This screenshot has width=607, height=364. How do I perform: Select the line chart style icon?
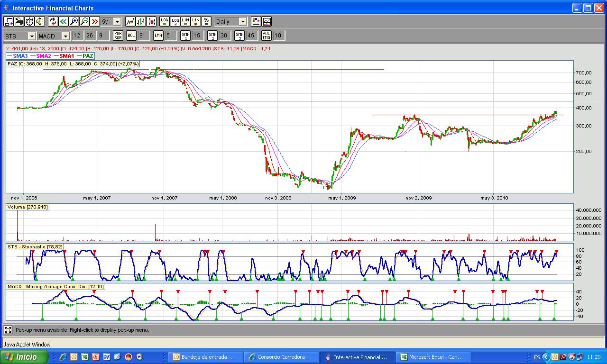[x=130, y=21]
